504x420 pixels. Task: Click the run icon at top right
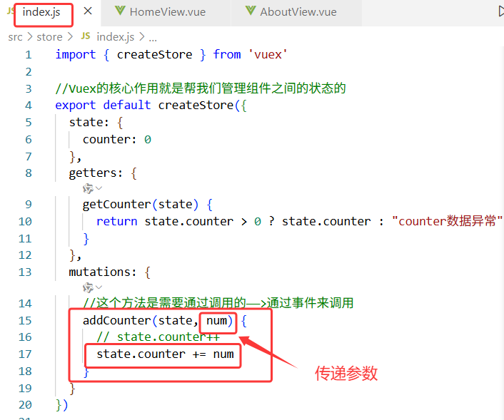click(500, 12)
